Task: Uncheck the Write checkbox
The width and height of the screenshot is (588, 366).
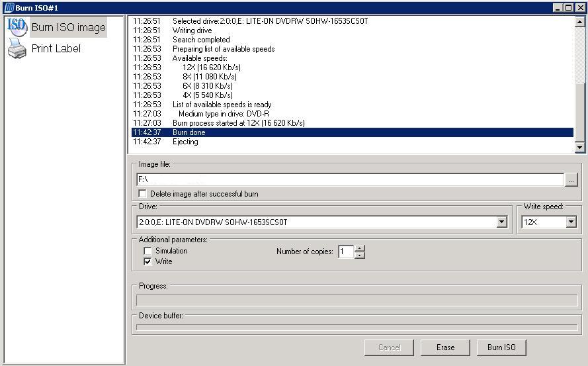Action: (147, 261)
